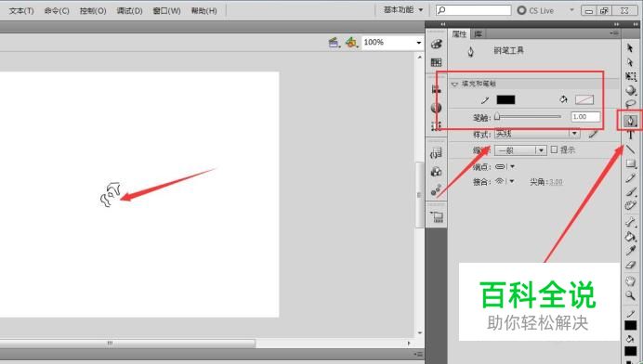This screenshot has height=364, width=643.
Task: Select the Hand tool
Action: click(631, 281)
